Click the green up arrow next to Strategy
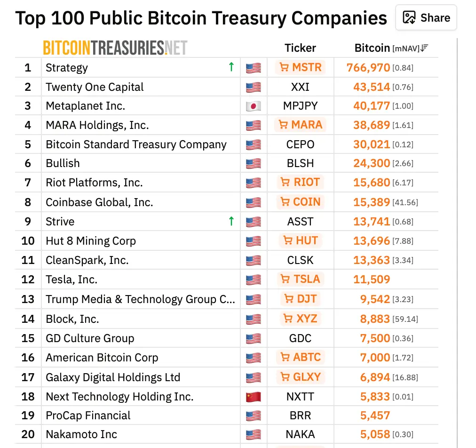 pos(231,67)
